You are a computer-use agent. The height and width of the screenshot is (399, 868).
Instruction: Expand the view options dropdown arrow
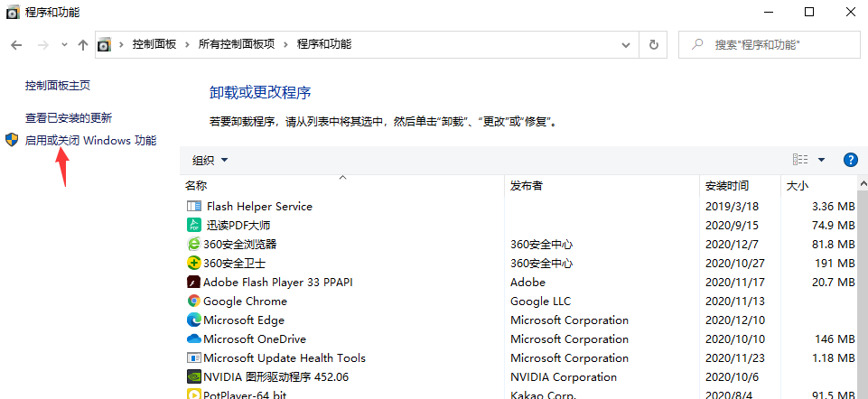tap(821, 160)
